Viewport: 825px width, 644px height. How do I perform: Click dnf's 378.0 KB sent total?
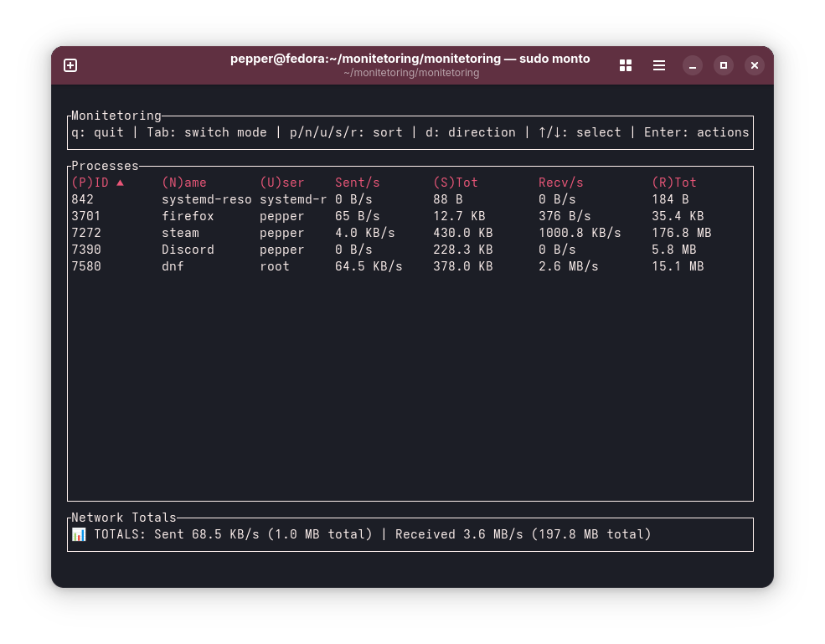point(463,267)
